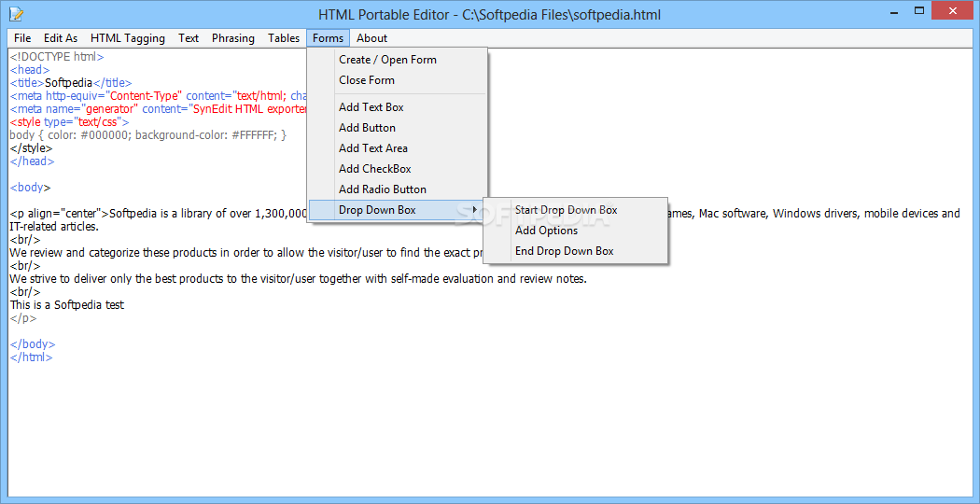The width and height of the screenshot is (980, 504).
Task: Open the About menu
Action: (371, 38)
